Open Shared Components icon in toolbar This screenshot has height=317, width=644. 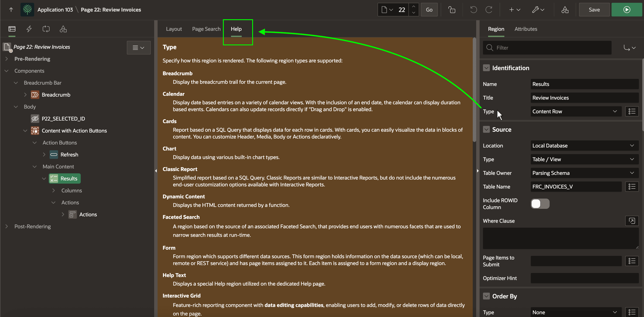tap(565, 10)
